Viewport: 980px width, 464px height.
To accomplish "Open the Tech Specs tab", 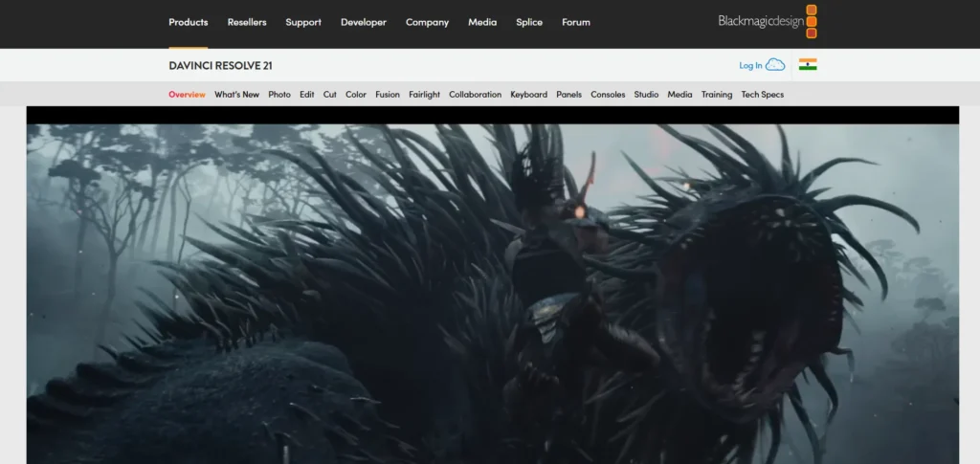I will (x=763, y=95).
